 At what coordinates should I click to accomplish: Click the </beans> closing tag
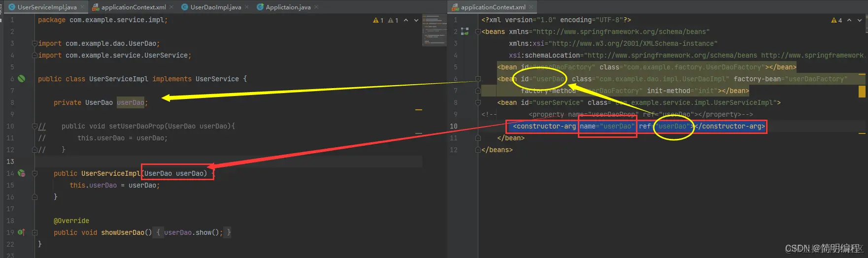(x=497, y=150)
